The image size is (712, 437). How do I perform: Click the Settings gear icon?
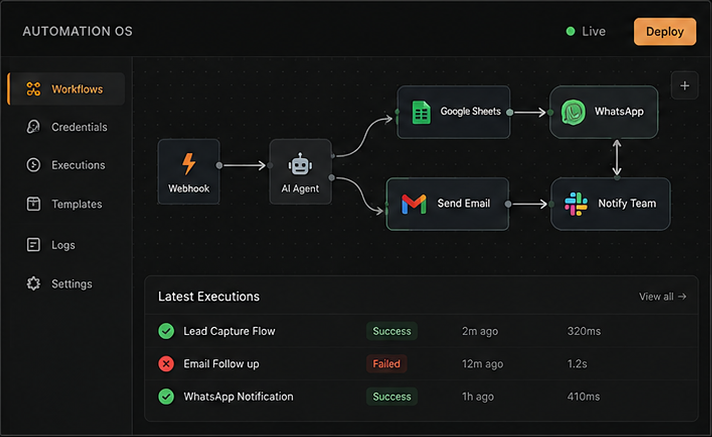tap(33, 284)
